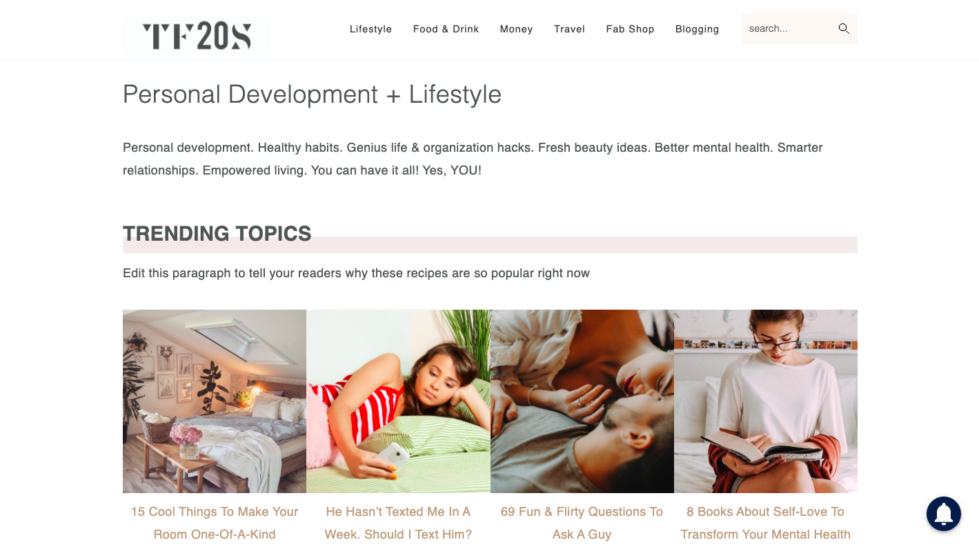
Task: Click the search magnifier icon
Action: coord(844,28)
